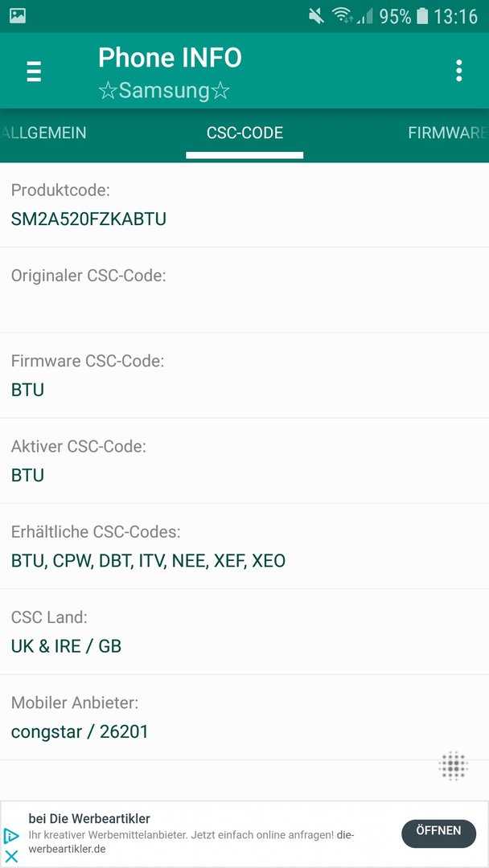Viewport: 489px width, 868px height.
Task: Tap the battery icon in status bar
Action: [422, 16]
